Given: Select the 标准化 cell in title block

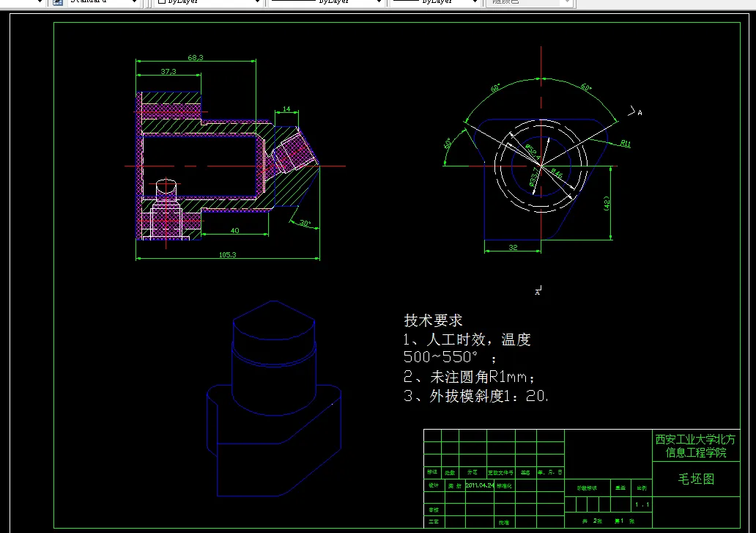Looking at the screenshot, I should coord(504,486).
